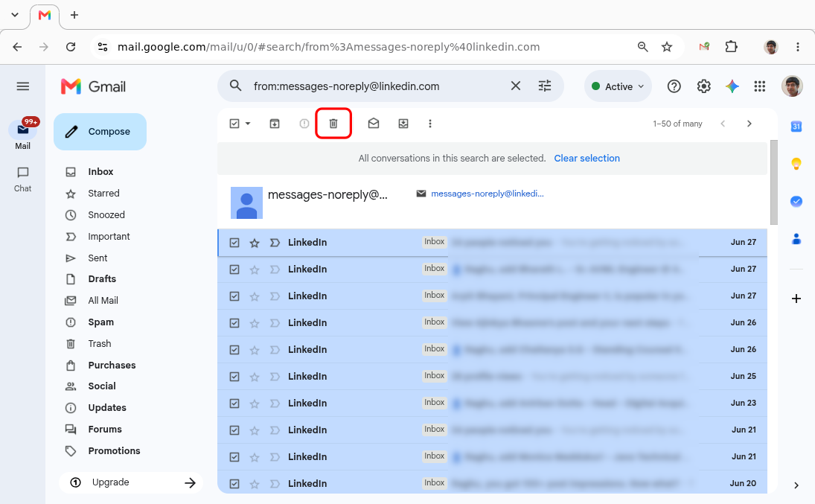Open the Starred folder
Image resolution: width=815 pixels, height=504 pixels.
tap(103, 194)
